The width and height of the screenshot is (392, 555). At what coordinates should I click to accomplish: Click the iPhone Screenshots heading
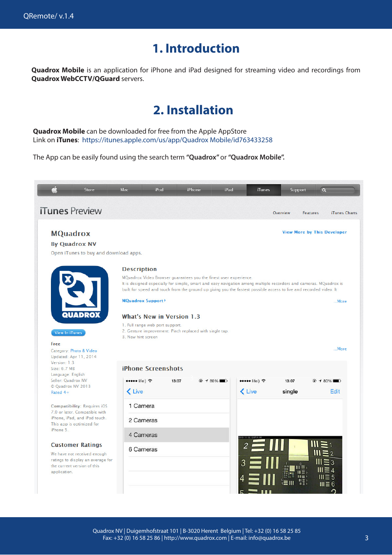point(152,368)
